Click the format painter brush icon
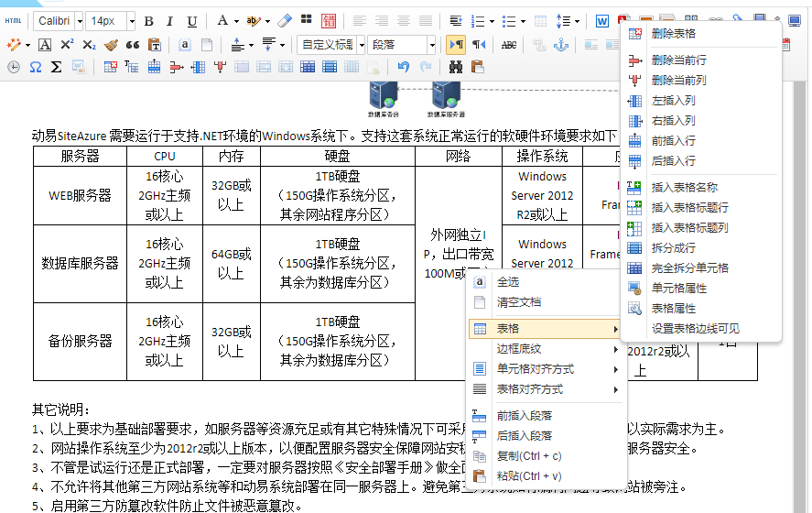Screen dimensions: 812x513 click(x=111, y=44)
